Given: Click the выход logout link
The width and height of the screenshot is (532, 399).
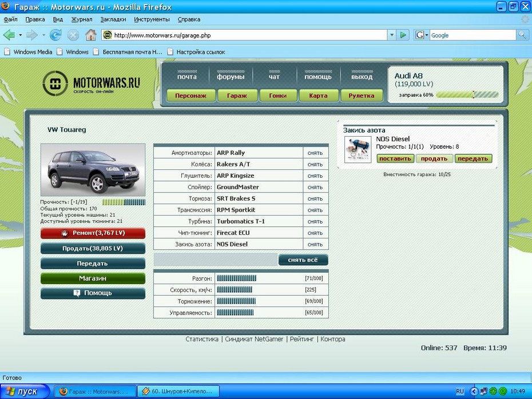Looking at the screenshot, I should pos(362,76).
